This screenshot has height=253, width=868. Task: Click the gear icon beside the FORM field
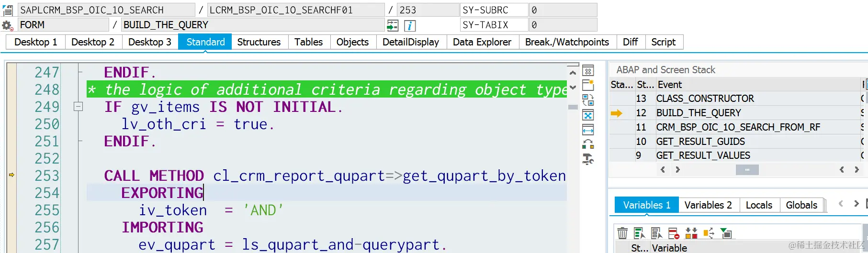point(8,25)
